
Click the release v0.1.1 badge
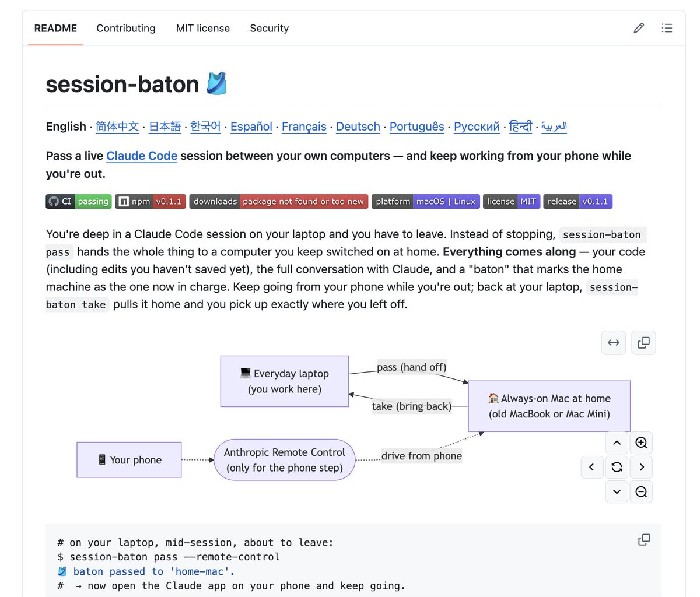(577, 202)
